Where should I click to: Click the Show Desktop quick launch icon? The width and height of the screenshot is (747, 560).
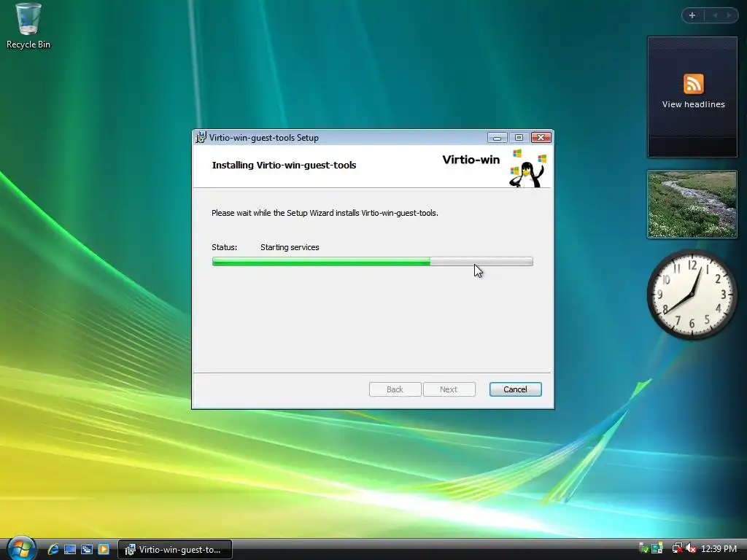[x=70, y=549]
